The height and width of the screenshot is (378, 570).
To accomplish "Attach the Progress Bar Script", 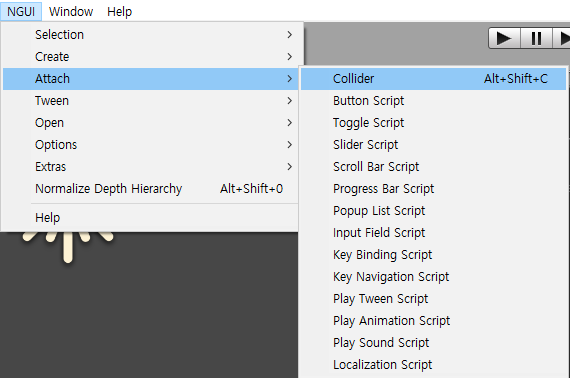I will 433,189.
